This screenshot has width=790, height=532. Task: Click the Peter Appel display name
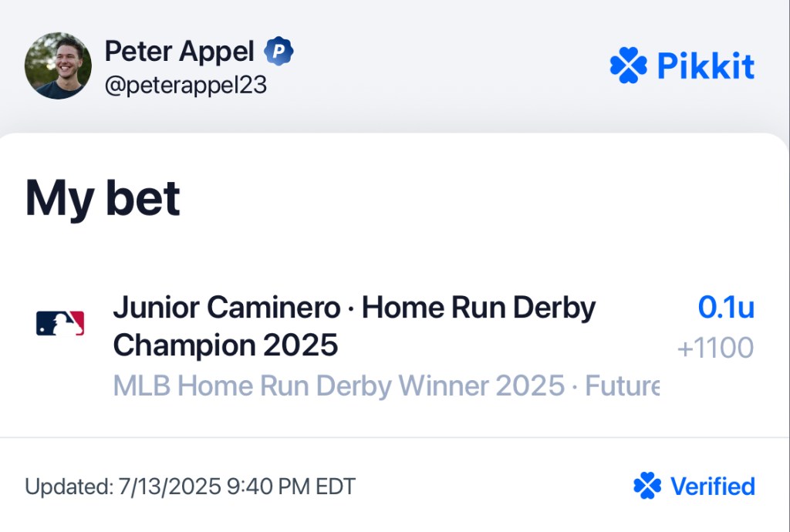click(179, 51)
